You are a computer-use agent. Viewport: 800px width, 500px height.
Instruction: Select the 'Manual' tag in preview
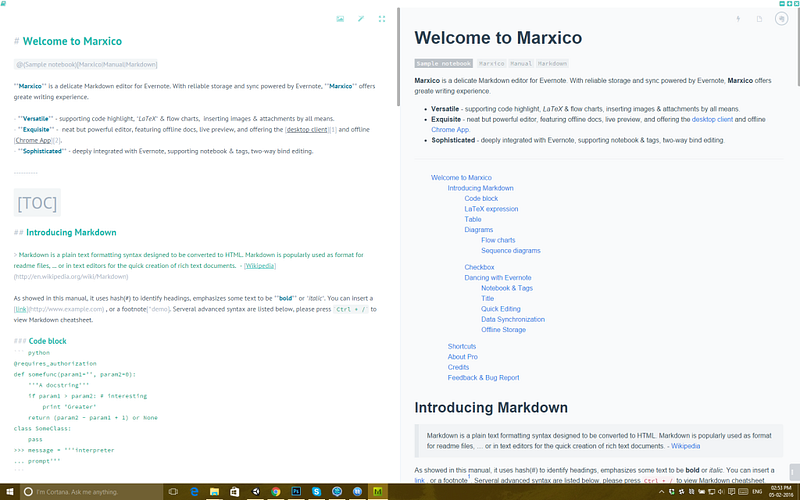(521, 64)
